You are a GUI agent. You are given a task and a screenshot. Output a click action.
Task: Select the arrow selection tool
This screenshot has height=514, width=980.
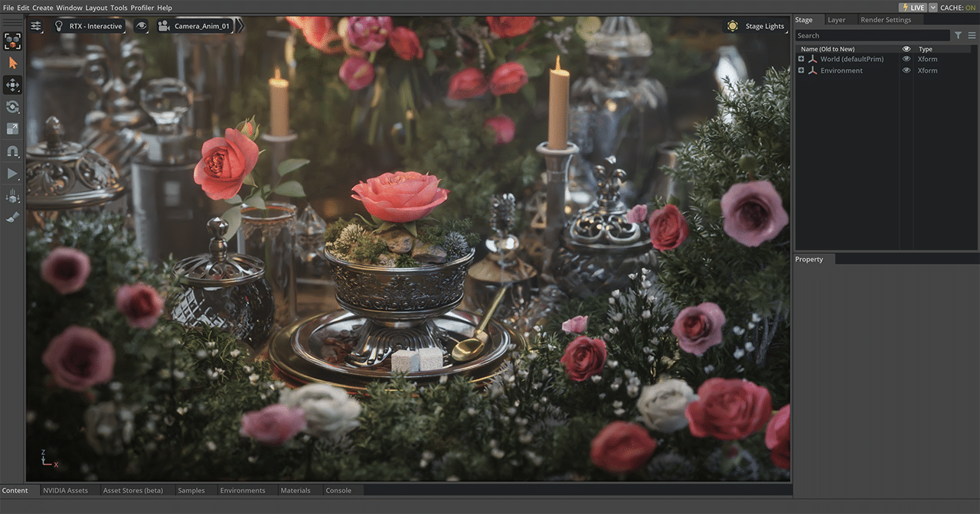(12, 63)
